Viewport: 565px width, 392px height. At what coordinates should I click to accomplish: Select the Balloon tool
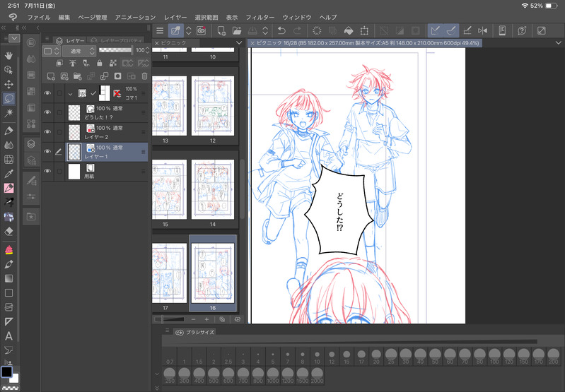pos(8,350)
